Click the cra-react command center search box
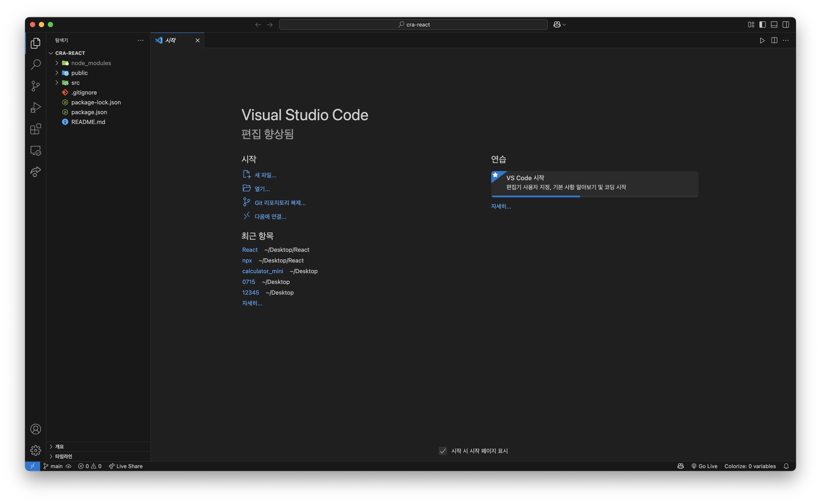Image resolution: width=821 pixels, height=504 pixels. pos(413,25)
